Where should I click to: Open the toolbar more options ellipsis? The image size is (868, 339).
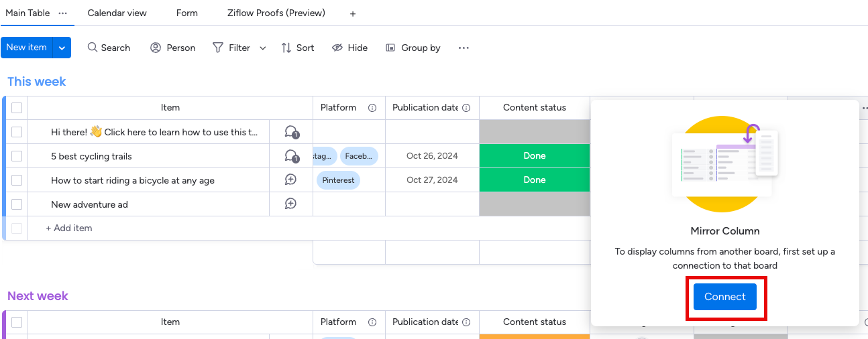click(464, 48)
